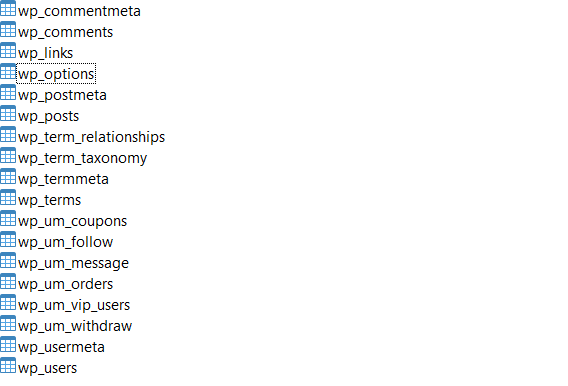Click the table icon beside wp_commentmeta
568x386 pixels.
pyautogui.click(x=8, y=9)
